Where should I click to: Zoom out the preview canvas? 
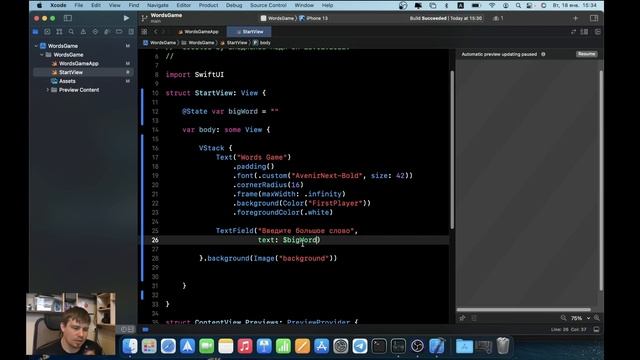pyautogui.click(x=564, y=318)
